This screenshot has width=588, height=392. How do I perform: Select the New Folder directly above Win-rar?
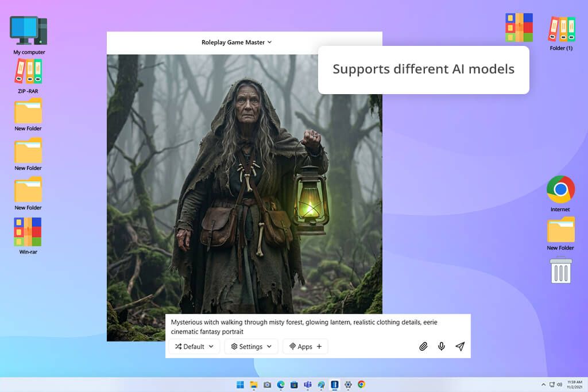pyautogui.click(x=28, y=194)
